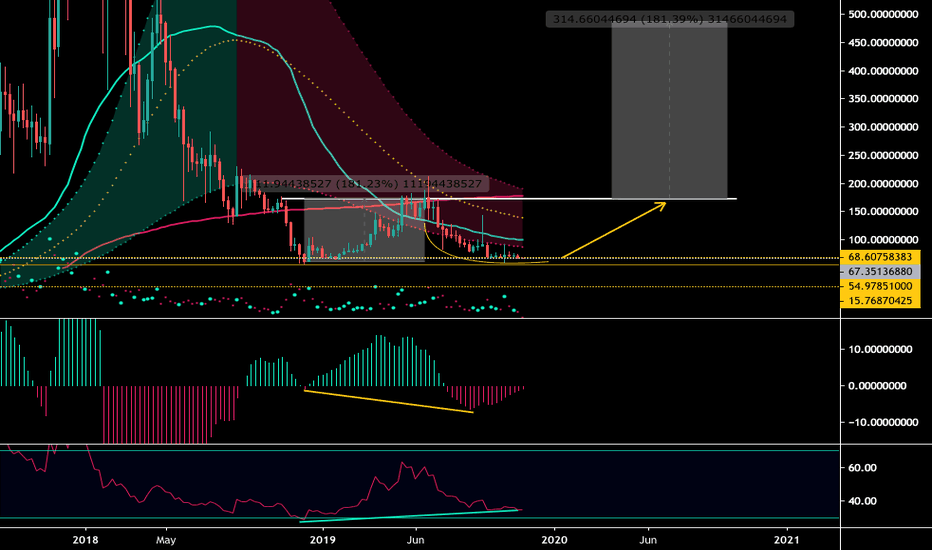
Task: Select the 67.35136880 current price label
Action: [x=880, y=271]
